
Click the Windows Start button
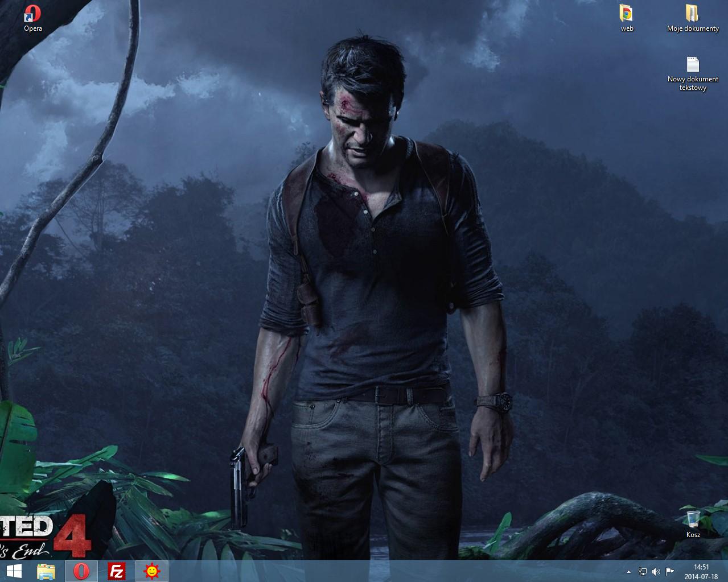(x=13, y=571)
